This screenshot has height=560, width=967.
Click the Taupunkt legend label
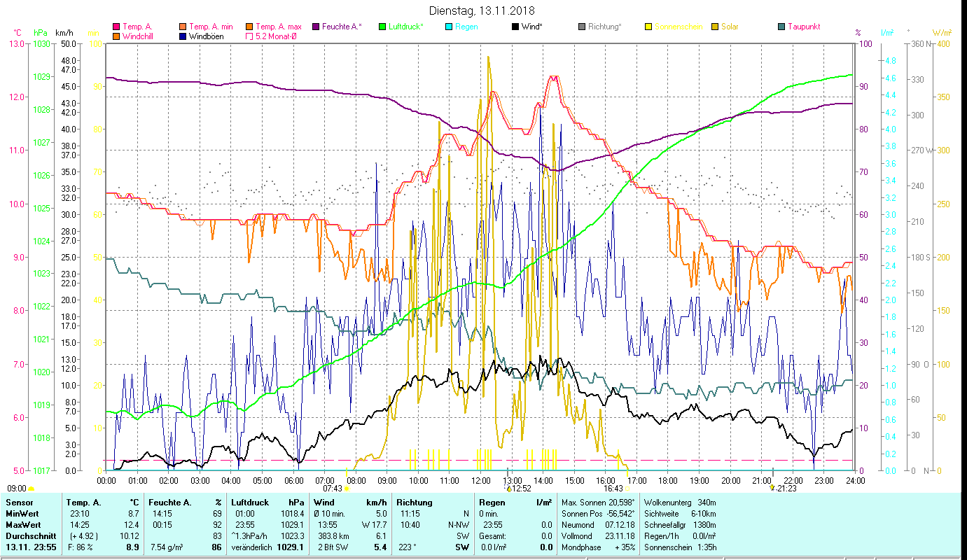[x=804, y=27]
